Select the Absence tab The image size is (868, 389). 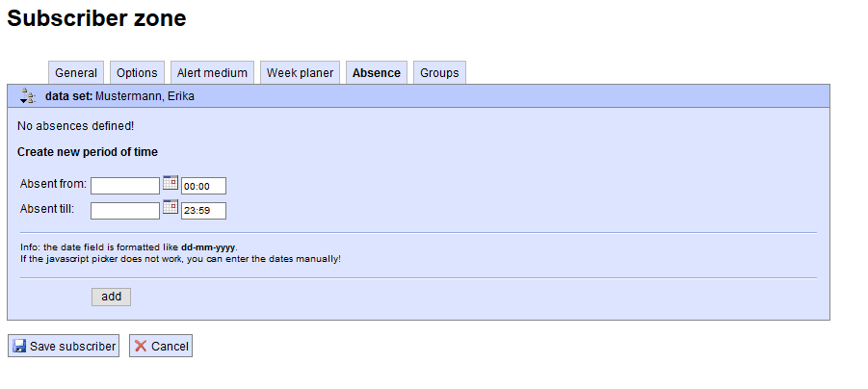(x=377, y=73)
